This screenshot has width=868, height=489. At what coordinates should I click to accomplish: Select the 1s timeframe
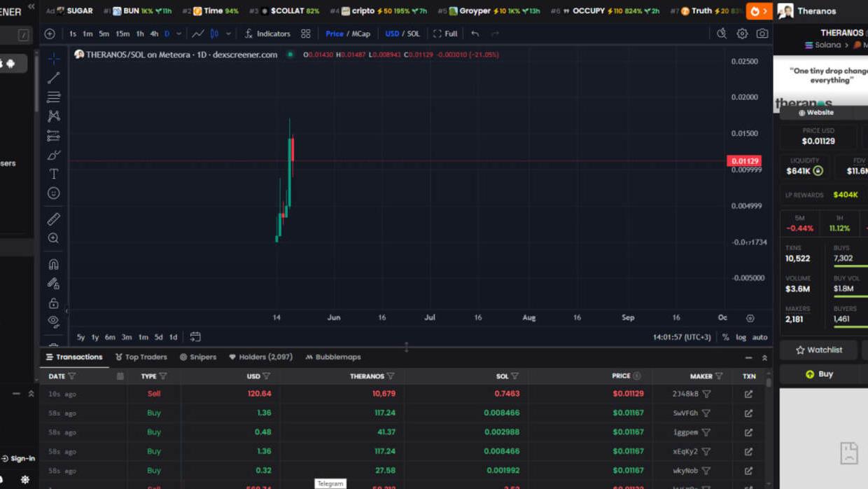click(x=73, y=34)
